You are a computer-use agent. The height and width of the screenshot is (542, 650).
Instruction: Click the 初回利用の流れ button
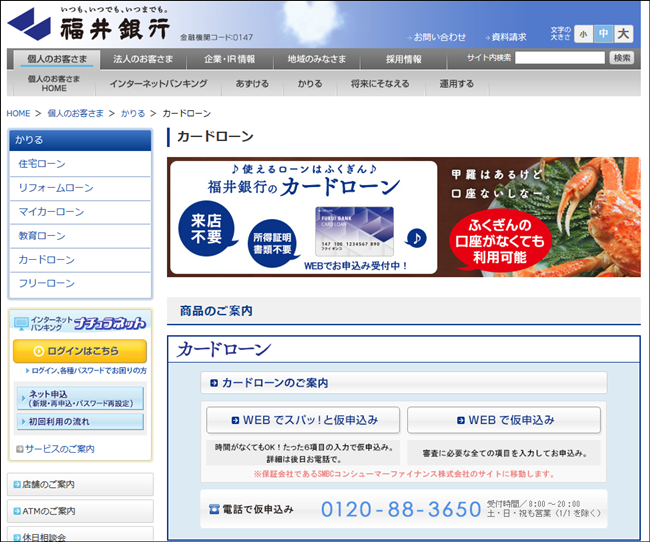(x=80, y=422)
